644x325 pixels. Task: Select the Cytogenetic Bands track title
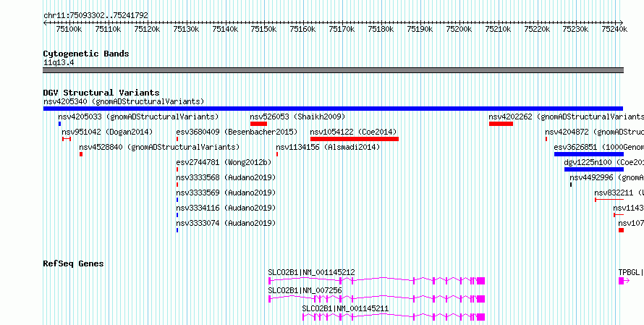pyautogui.click(x=86, y=54)
